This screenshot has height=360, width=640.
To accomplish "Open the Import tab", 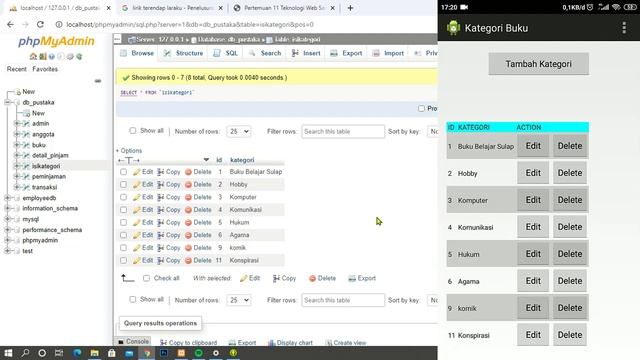I will [x=388, y=53].
